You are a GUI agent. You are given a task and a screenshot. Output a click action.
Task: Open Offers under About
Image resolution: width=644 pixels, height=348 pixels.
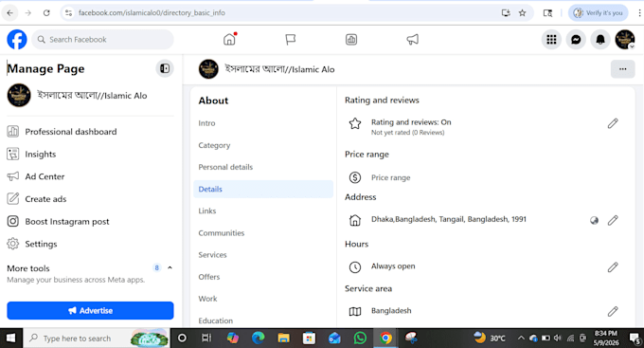click(x=263, y=277)
